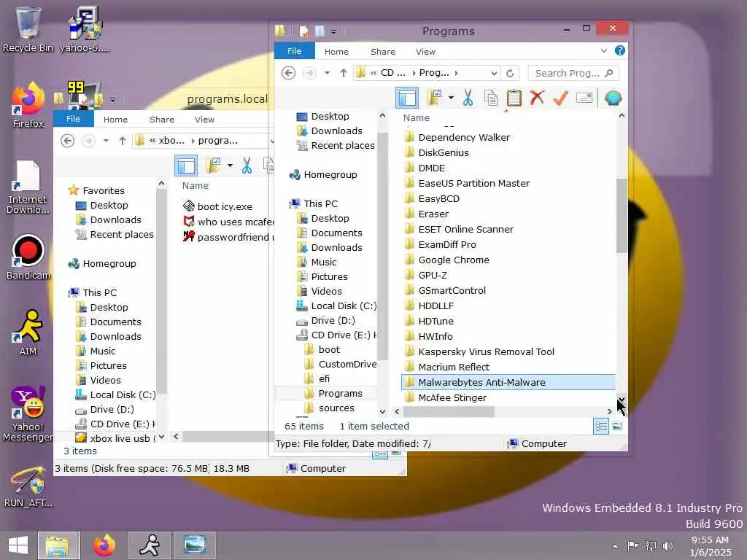Click Firefox on the taskbar
The width and height of the screenshot is (747, 560).
pos(104,545)
